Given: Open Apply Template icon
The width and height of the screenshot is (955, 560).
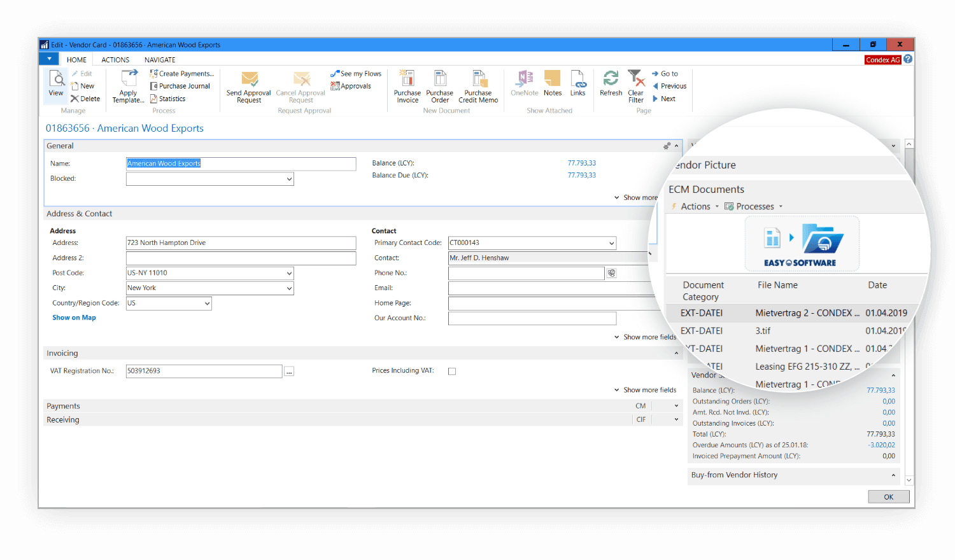Looking at the screenshot, I should point(129,87).
